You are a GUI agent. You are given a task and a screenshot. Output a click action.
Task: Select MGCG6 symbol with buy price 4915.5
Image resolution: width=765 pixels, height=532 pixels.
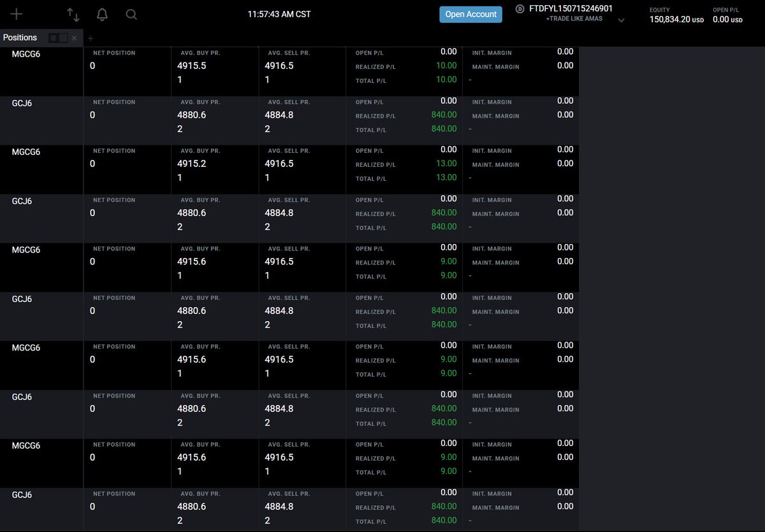coord(26,54)
